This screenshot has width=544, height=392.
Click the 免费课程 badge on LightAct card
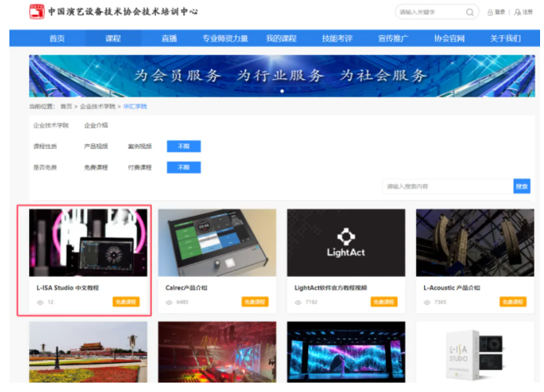[x=384, y=302]
